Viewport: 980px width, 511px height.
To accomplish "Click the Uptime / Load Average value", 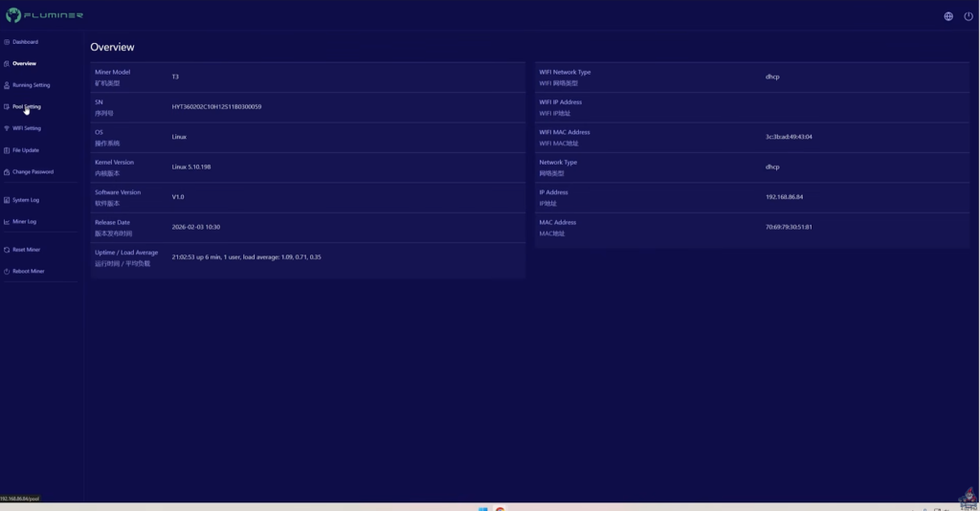I will coord(246,257).
